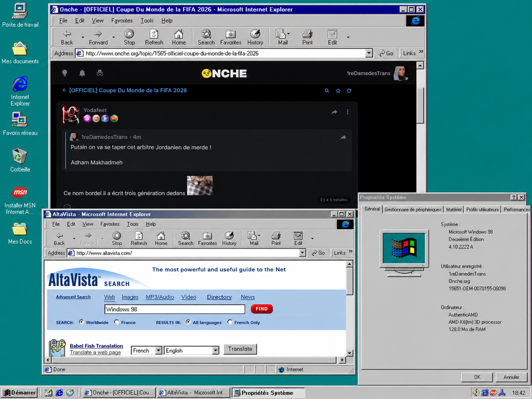This screenshot has height=399, width=532.
Task: Switch to the Gestionnaire de périphériques tab
Action: pos(413,210)
